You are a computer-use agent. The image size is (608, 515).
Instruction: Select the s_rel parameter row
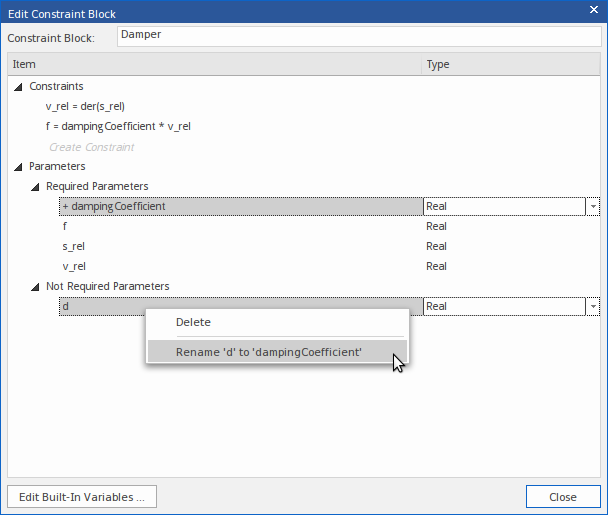tap(73, 246)
